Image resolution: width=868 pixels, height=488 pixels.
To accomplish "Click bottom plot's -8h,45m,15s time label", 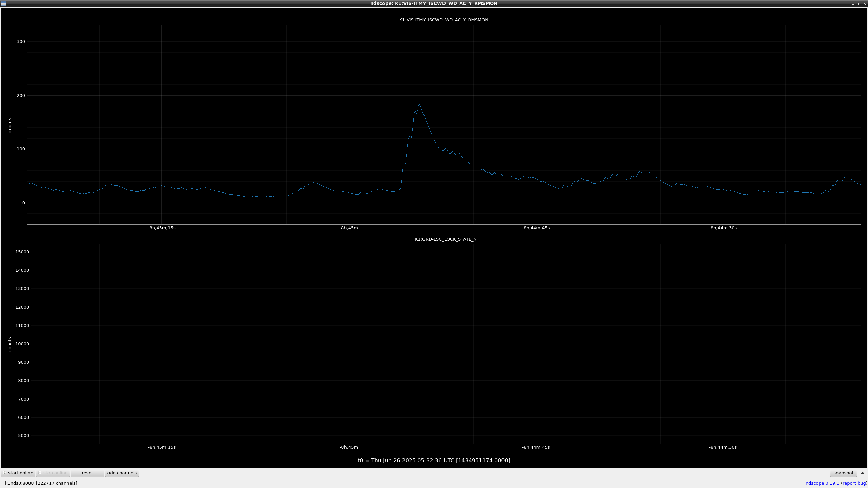I will 162,447.
